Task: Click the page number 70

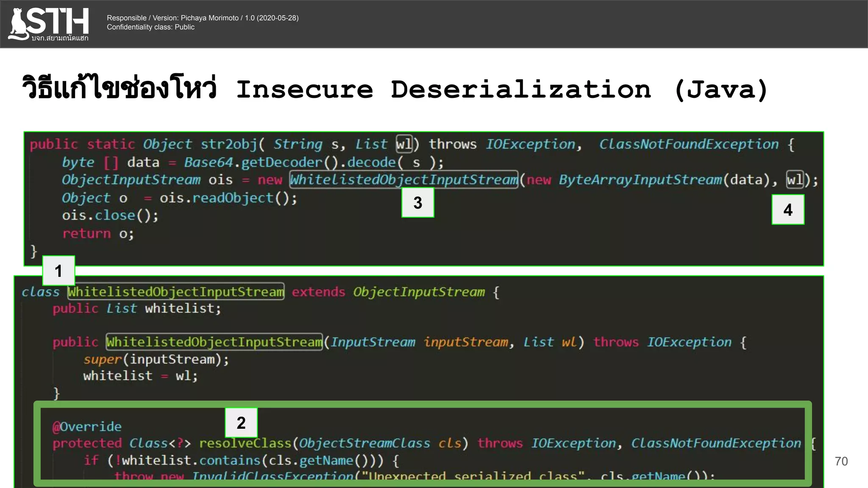Action: point(841,461)
